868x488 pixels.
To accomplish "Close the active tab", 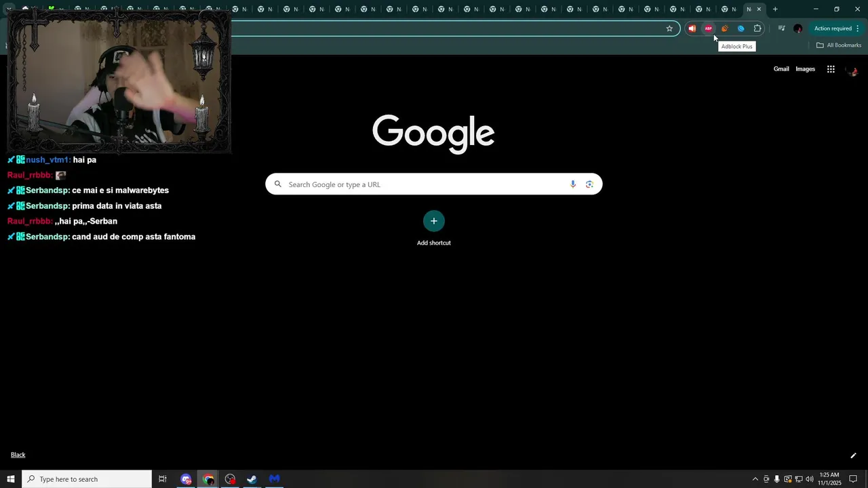I will click(x=759, y=9).
